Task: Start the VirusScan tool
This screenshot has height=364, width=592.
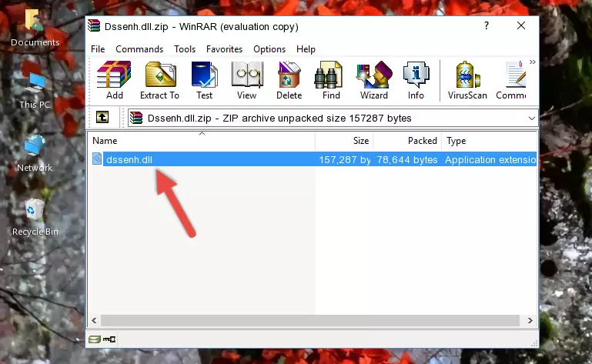Action: pyautogui.click(x=467, y=80)
